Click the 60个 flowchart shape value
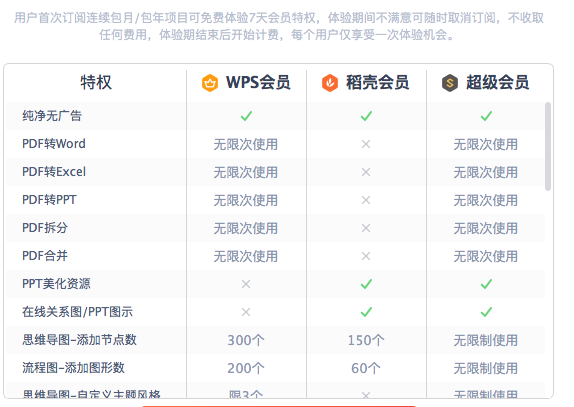 point(366,368)
